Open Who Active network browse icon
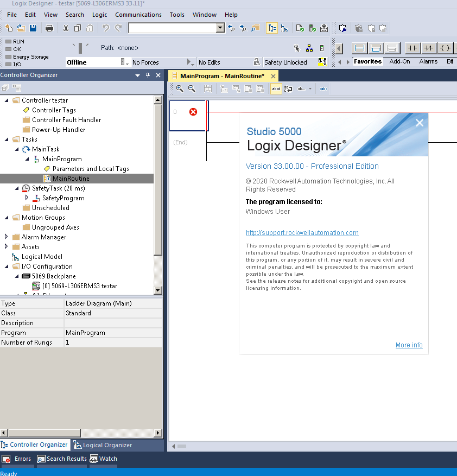Screen dimensions: 457x476 (309, 48)
